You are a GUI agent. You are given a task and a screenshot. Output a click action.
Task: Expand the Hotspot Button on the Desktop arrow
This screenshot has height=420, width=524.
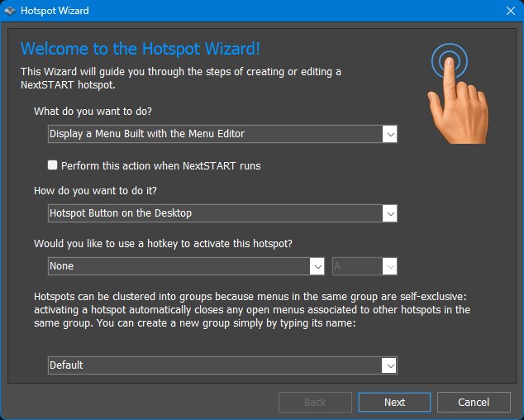(x=389, y=213)
